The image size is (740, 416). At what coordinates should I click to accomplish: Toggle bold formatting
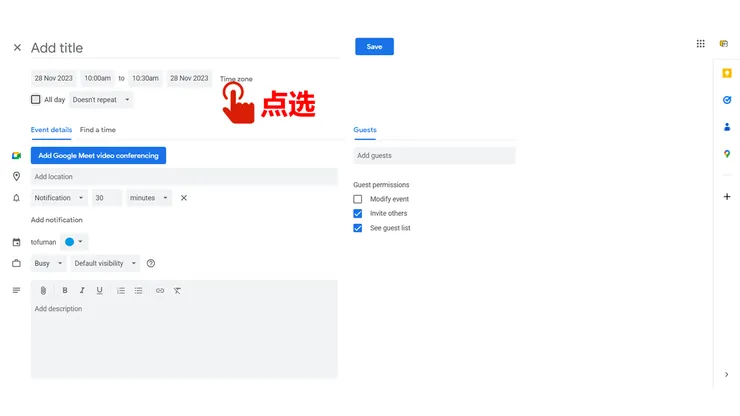tap(65, 291)
